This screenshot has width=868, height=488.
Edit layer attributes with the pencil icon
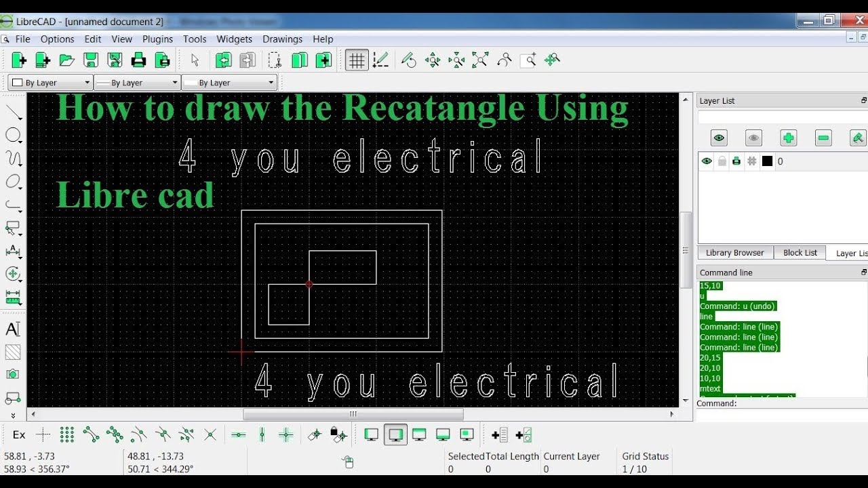858,138
